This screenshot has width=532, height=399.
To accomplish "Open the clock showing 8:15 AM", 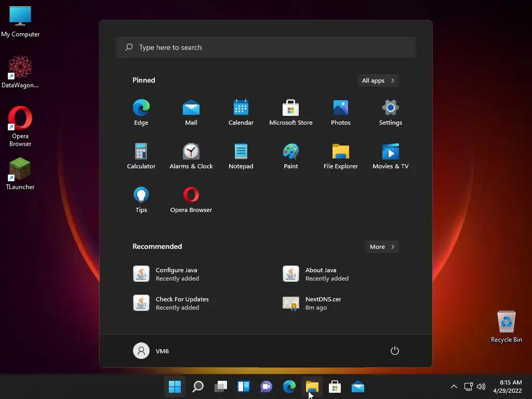I will click(x=508, y=387).
